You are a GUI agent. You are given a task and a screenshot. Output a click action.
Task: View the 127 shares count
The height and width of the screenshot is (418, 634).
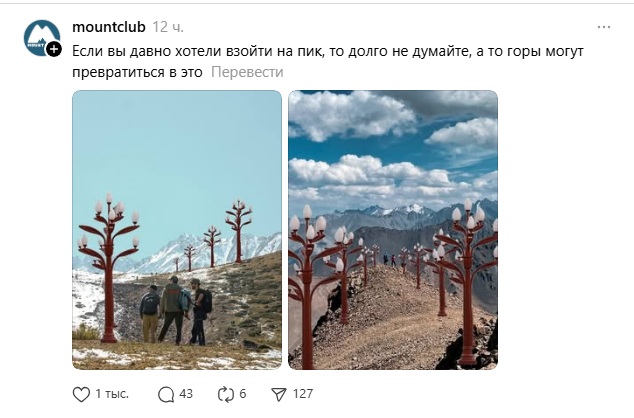tap(303, 394)
